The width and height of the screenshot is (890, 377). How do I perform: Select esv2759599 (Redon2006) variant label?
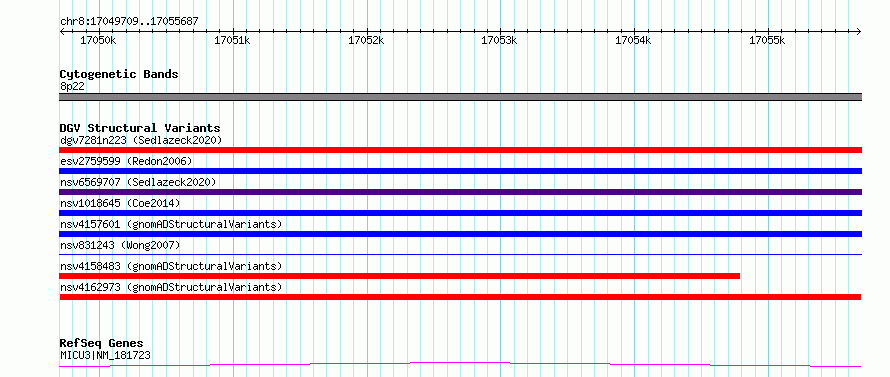pos(126,161)
